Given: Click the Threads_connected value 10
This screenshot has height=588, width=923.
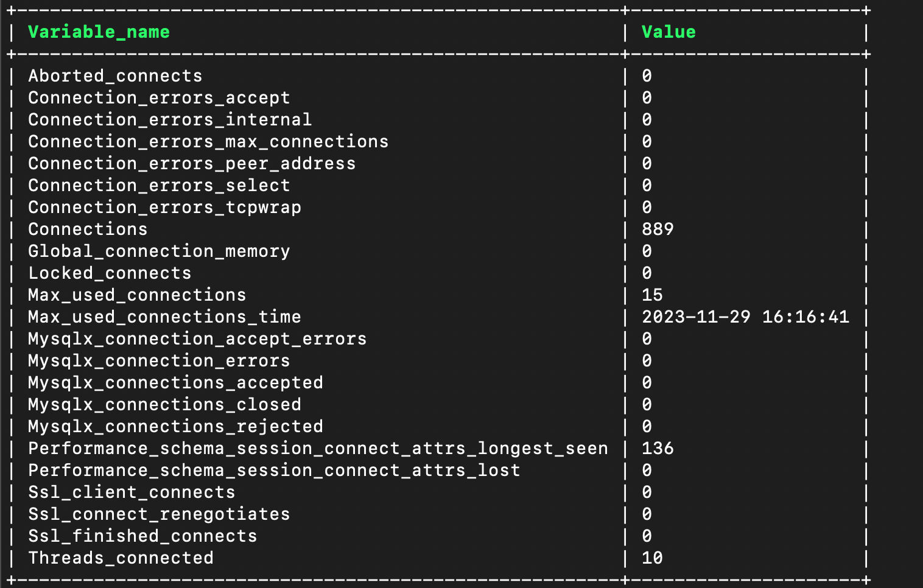Looking at the screenshot, I should pyautogui.click(x=652, y=558).
